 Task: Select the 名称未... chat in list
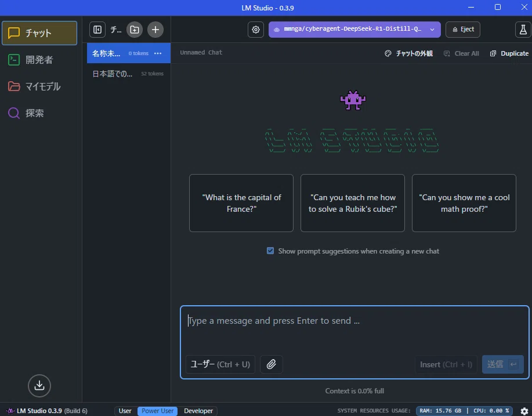coord(129,53)
